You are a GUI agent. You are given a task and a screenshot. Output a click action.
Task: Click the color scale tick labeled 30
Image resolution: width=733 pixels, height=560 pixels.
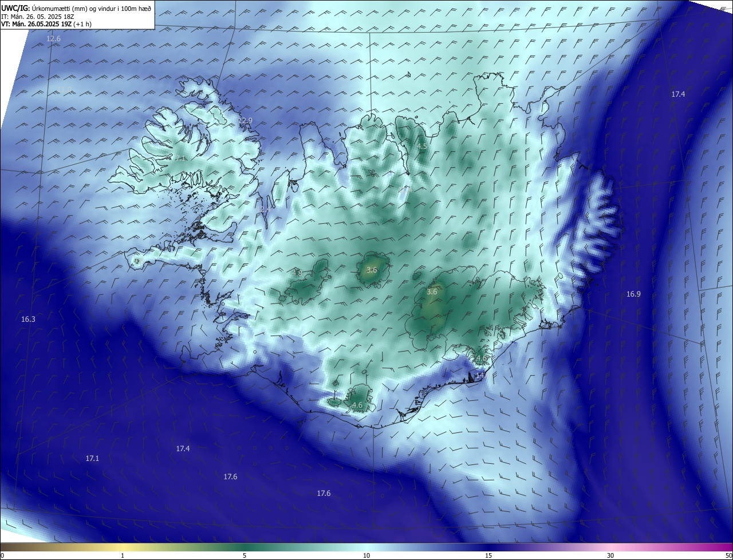pyautogui.click(x=610, y=555)
